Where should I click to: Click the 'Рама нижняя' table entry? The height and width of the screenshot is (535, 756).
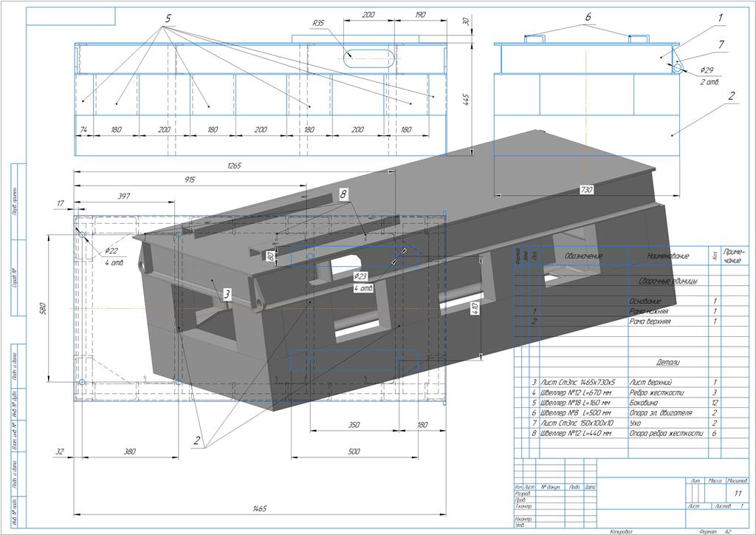tap(648, 311)
